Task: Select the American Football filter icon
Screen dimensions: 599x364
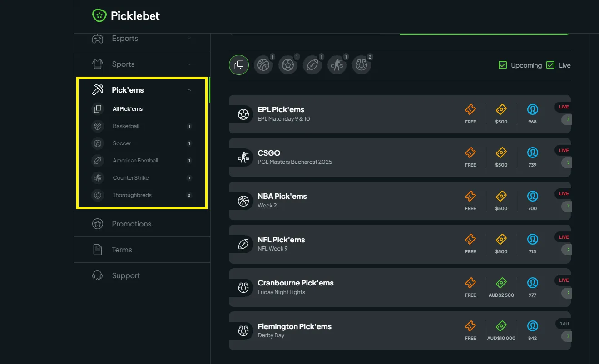Action: [312, 65]
